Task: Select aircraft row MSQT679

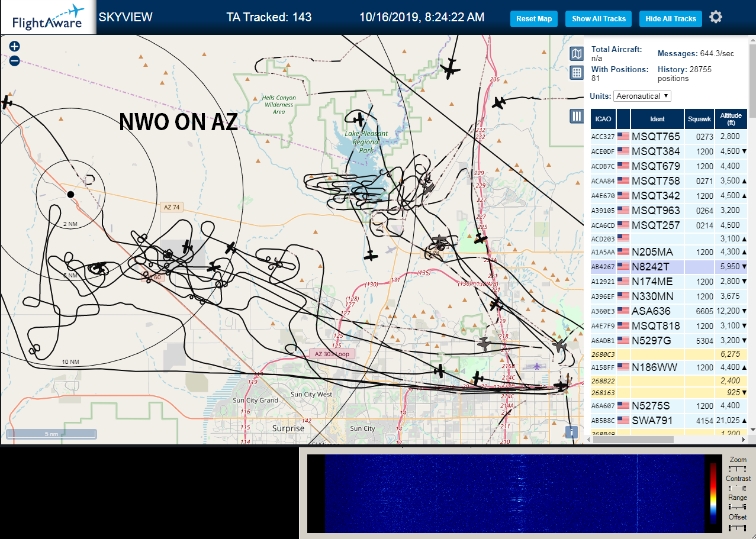Action: (669, 166)
